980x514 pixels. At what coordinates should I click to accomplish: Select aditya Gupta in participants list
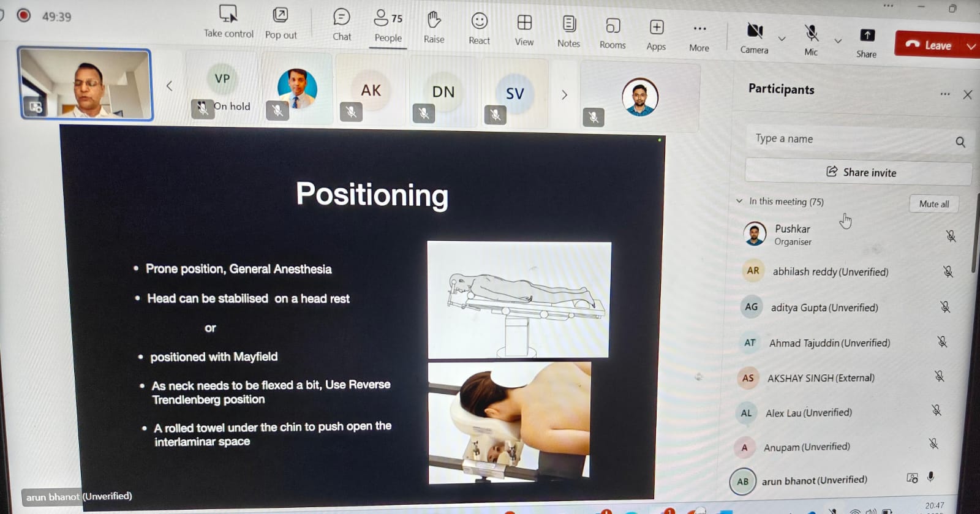coord(844,307)
